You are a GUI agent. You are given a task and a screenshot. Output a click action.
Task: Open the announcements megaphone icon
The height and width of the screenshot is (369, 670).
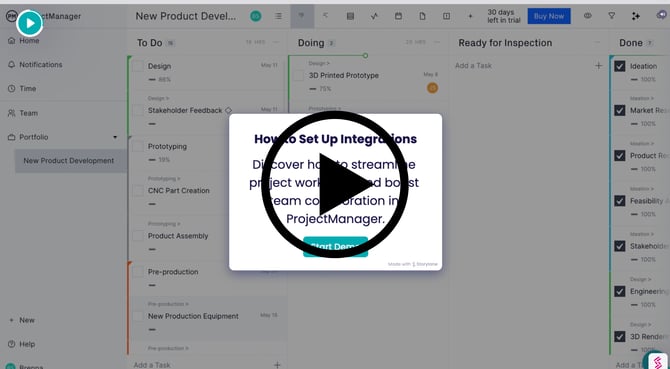661,16
